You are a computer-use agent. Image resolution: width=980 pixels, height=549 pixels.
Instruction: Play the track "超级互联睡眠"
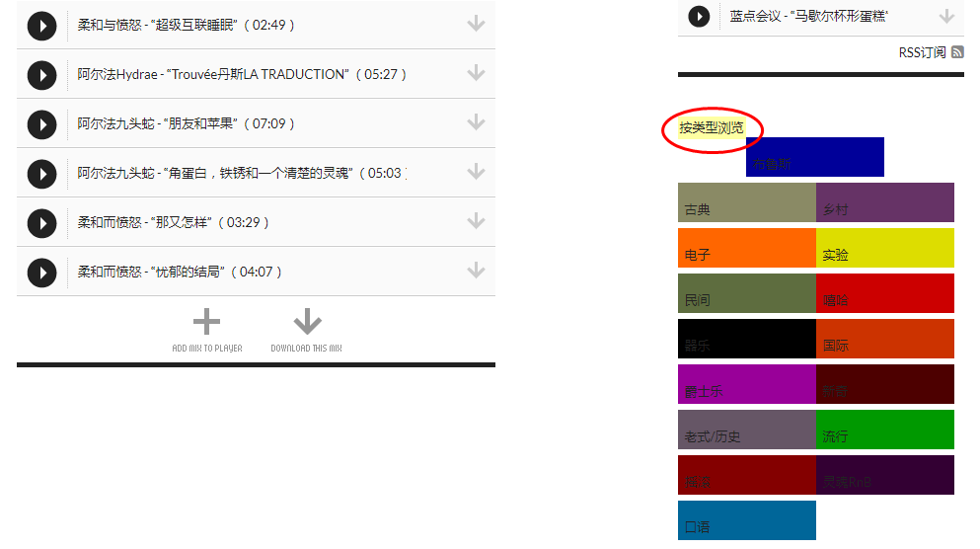coord(41,27)
